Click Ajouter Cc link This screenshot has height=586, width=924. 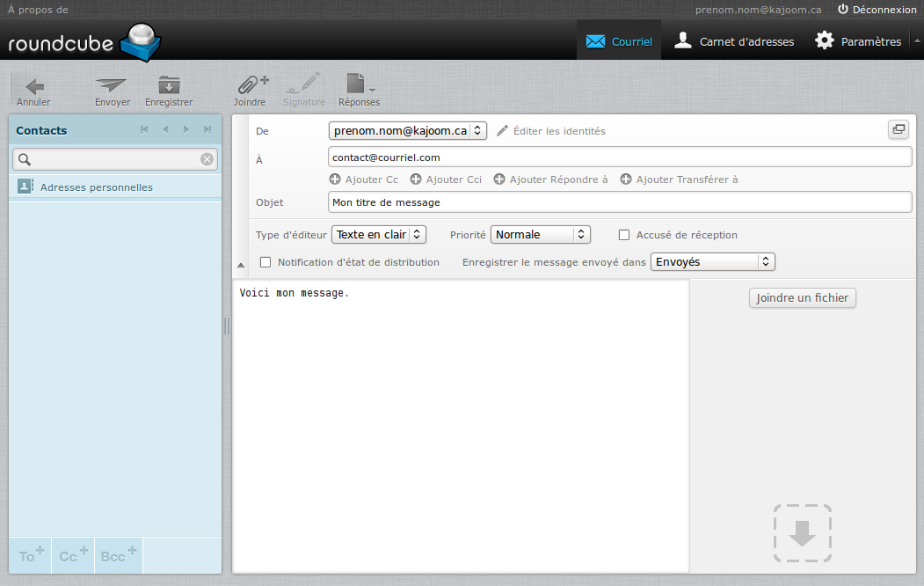coord(372,179)
